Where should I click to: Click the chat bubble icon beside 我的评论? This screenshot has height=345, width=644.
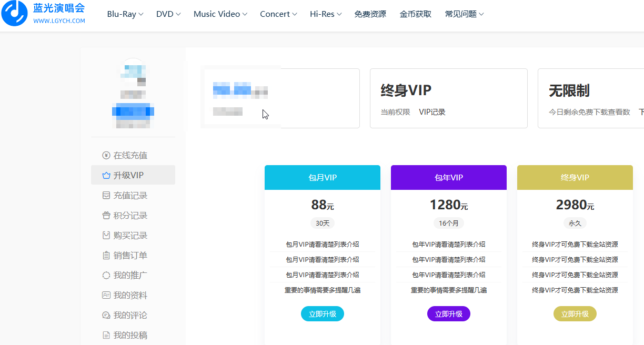[106, 316]
